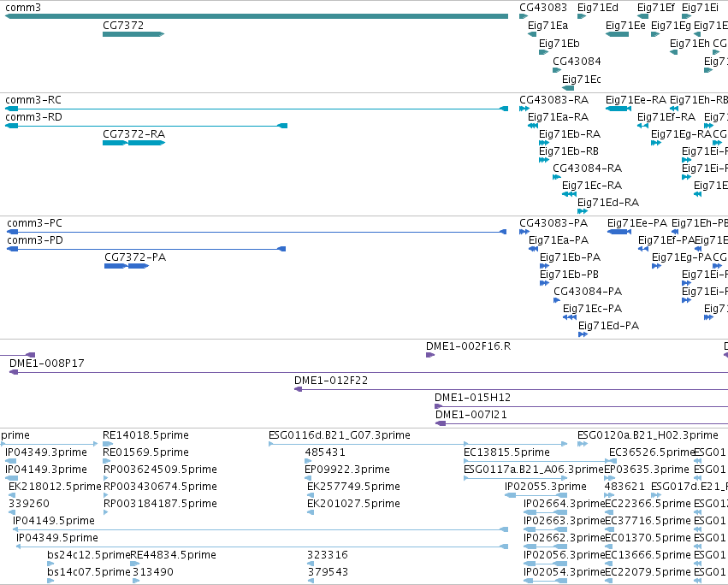Click the comm3-RD transcript label

point(33,117)
